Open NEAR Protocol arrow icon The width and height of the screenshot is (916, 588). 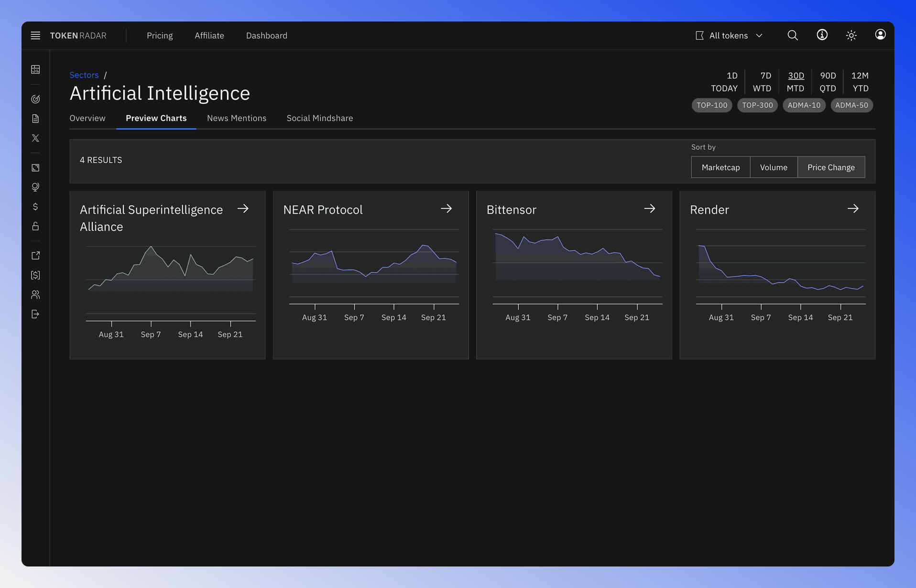(446, 208)
